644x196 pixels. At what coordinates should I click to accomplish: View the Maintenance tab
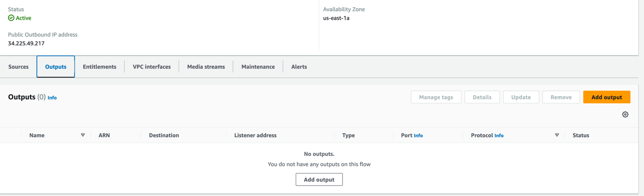[x=258, y=67]
